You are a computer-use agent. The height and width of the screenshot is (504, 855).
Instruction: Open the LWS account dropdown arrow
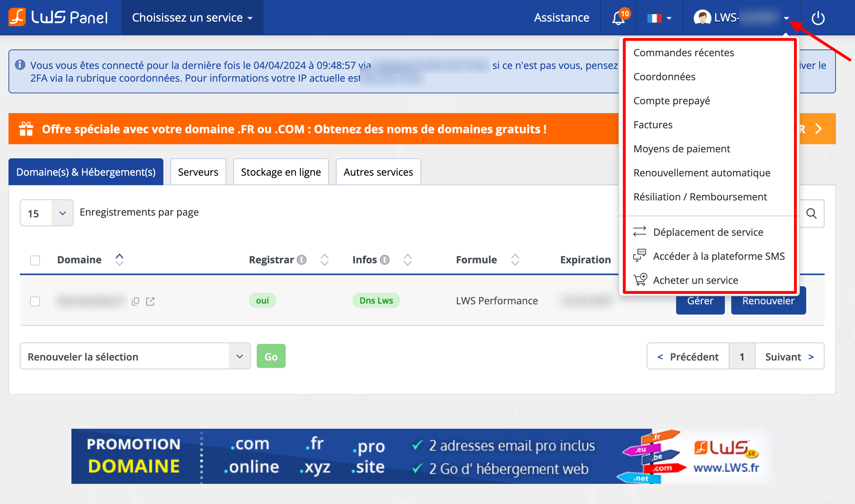[786, 18]
